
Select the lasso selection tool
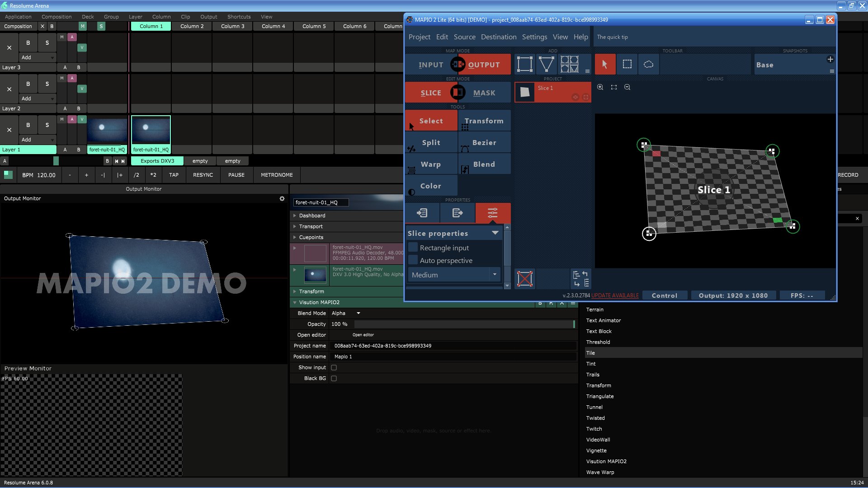pos(648,64)
